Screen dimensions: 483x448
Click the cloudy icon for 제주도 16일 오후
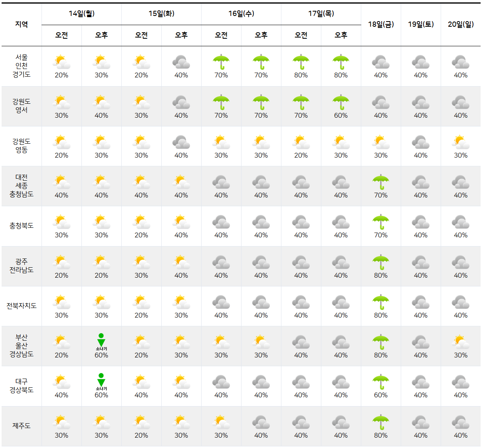[x=261, y=422]
